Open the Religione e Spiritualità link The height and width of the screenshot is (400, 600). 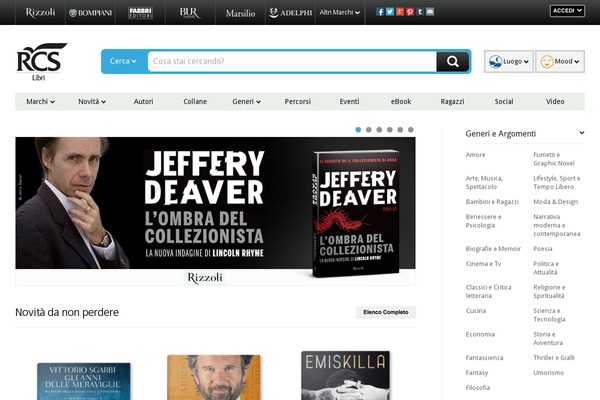(x=549, y=291)
